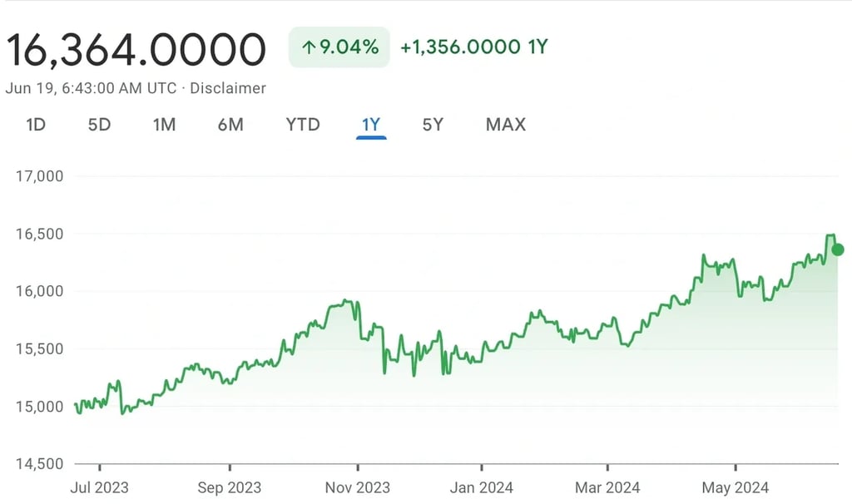The height and width of the screenshot is (504, 852).
Task: Open the Disclaimer link
Action: [228, 88]
